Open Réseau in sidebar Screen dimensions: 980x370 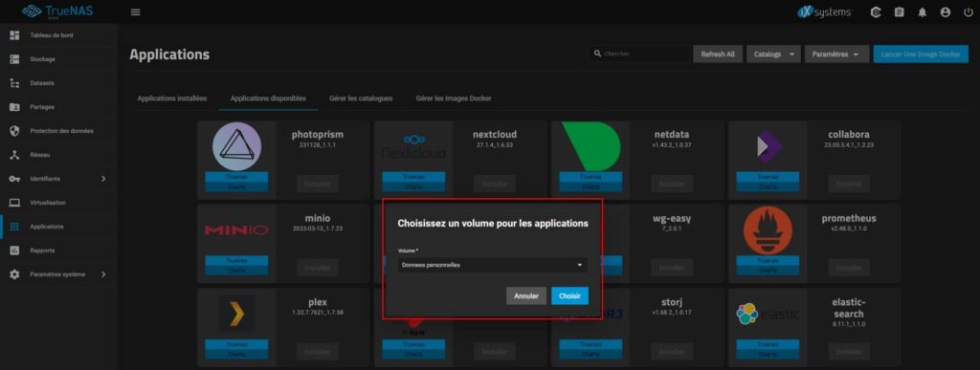[x=58, y=155]
